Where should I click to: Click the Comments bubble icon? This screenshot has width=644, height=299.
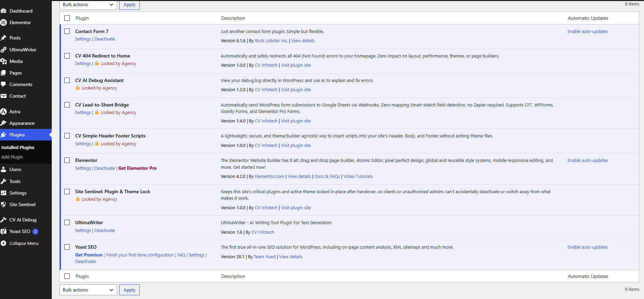[4, 84]
